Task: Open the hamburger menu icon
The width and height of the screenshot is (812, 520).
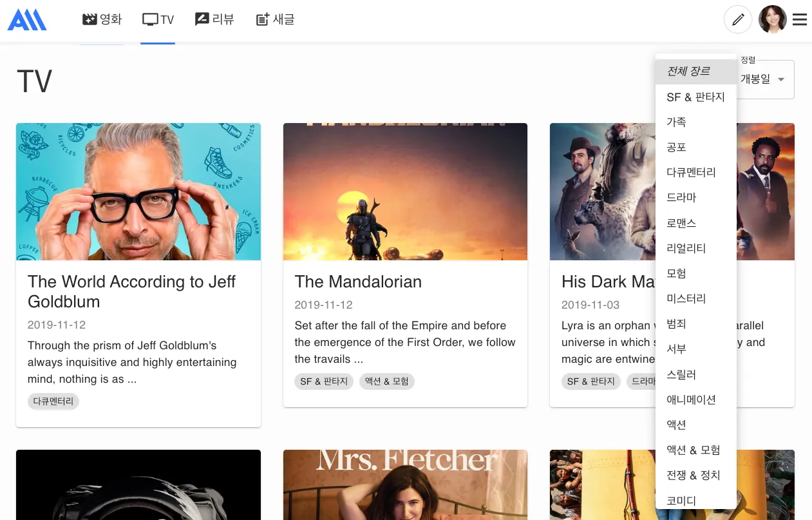Action: 800,19
